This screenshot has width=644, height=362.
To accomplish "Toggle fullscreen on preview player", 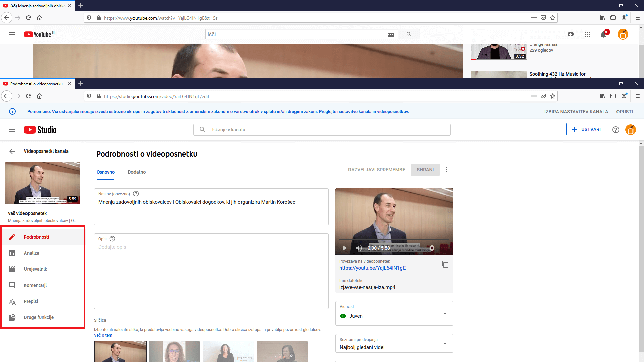I will (444, 248).
